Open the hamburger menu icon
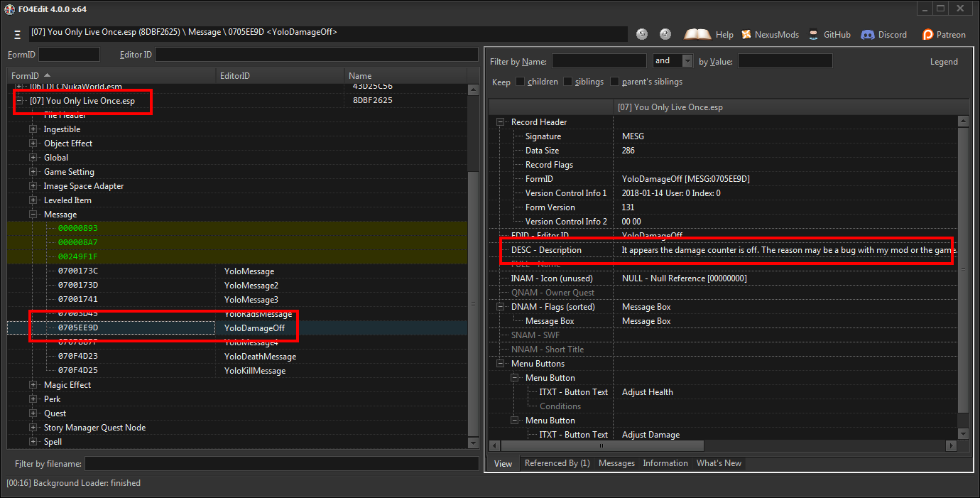The image size is (980, 498). (x=16, y=33)
